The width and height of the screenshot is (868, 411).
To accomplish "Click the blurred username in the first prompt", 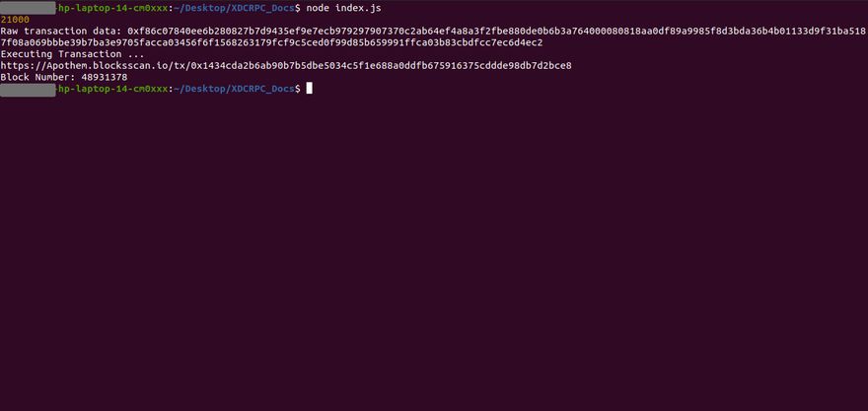I will point(28,8).
